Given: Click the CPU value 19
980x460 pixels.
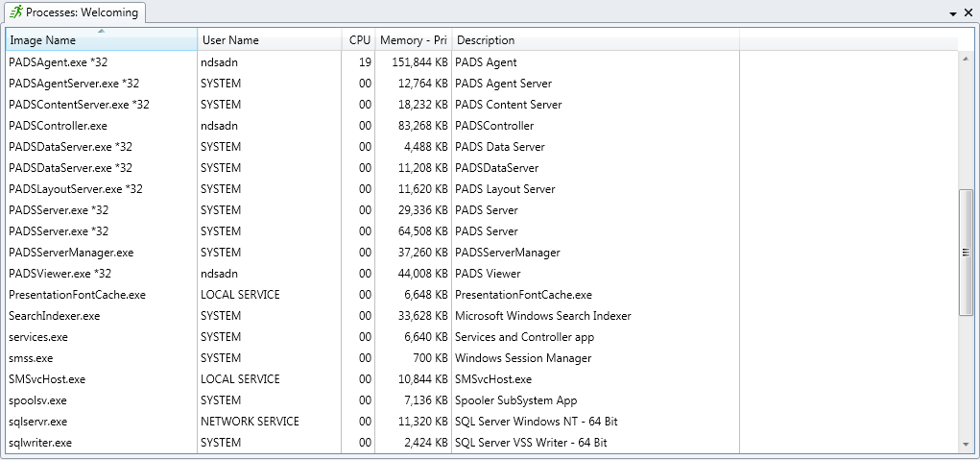Looking at the screenshot, I should [365, 61].
